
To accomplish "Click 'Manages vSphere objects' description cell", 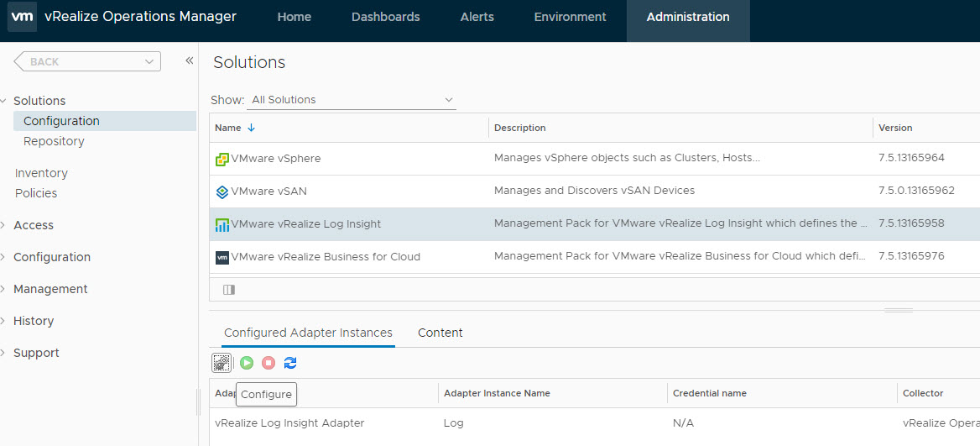I will 627,158.
